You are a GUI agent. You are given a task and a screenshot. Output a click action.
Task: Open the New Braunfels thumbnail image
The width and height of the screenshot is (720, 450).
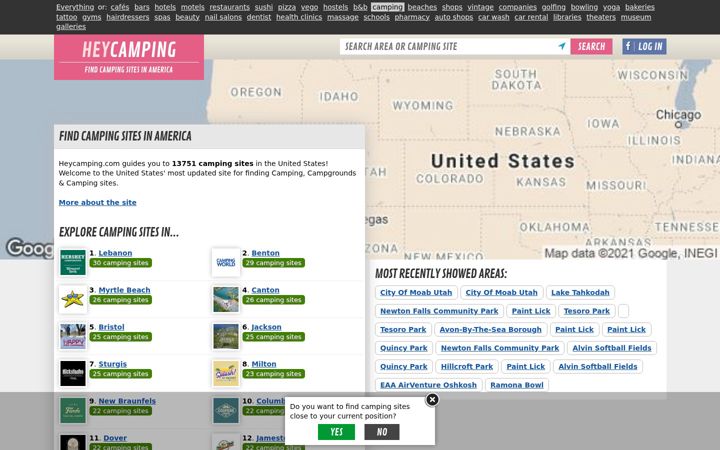tap(73, 411)
